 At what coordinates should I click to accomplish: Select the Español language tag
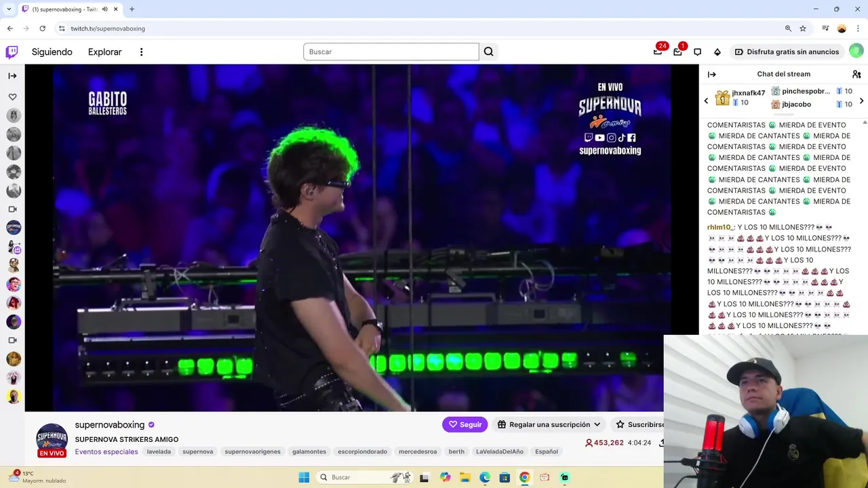pyautogui.click(x=547, y=451)
